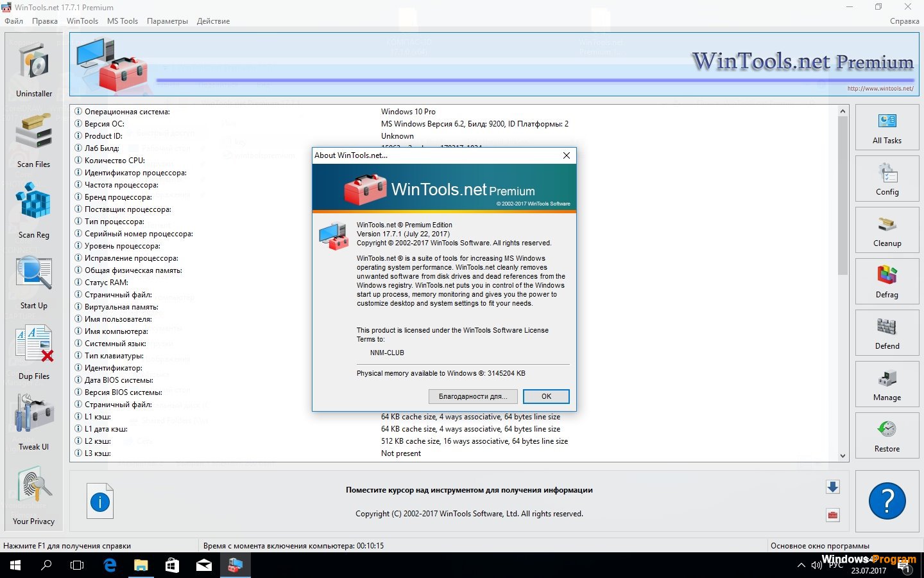Open the Правка menu
The height and width of the screenshot is (578, 924).
pos(45,21)
